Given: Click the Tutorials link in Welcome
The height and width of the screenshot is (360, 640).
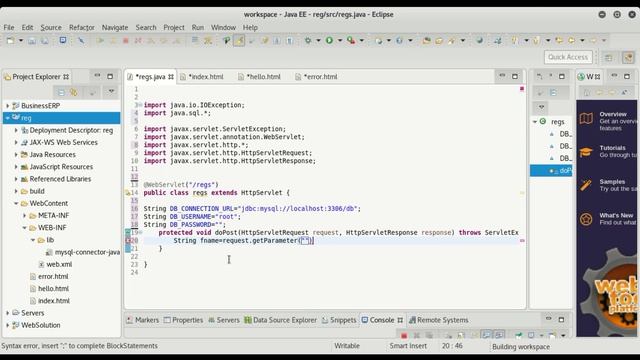Looking at the screenshot, I should pyautogui.click(x=612, y=148).
